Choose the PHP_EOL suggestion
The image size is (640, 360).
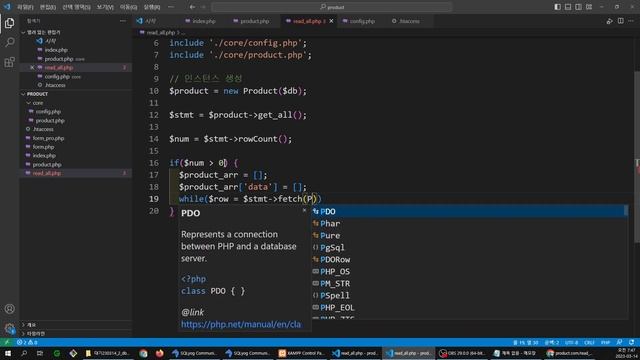tap(469, 308)
